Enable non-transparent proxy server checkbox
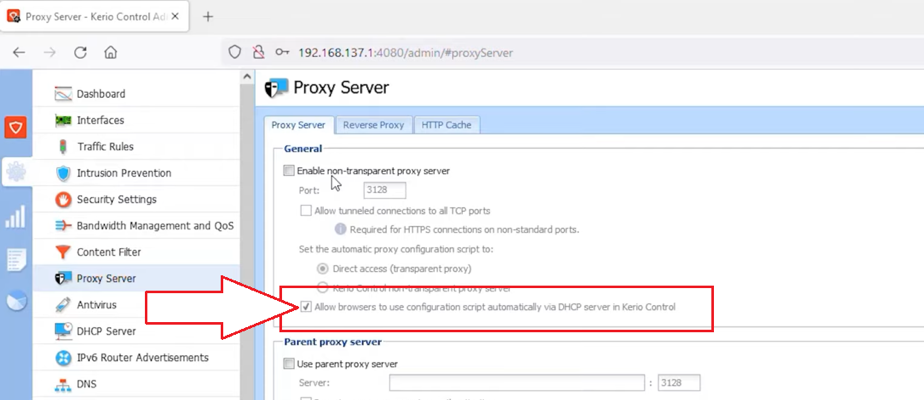Viewport: 924px width, 400px height. click(289, 171)
